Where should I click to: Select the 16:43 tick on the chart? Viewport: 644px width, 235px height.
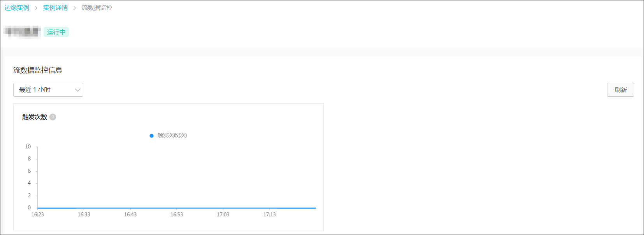pyautogui.click(x=130, y=214)
